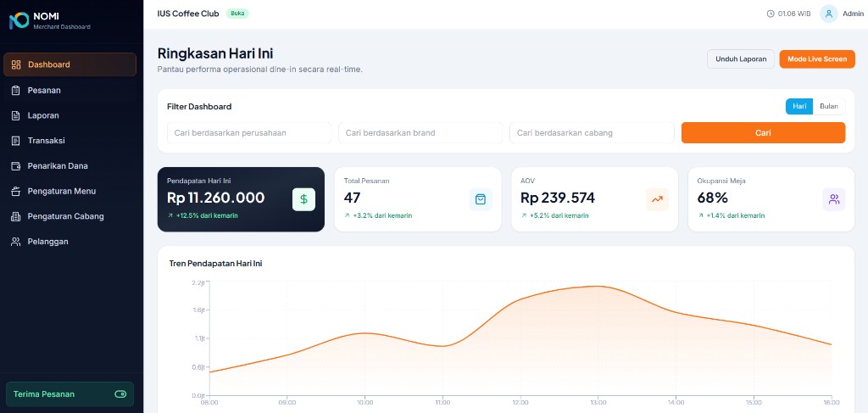This screenshot has height=413, width=868.
Task: Click the 13:00 label on the chart axis
Action: pos(598,403)
